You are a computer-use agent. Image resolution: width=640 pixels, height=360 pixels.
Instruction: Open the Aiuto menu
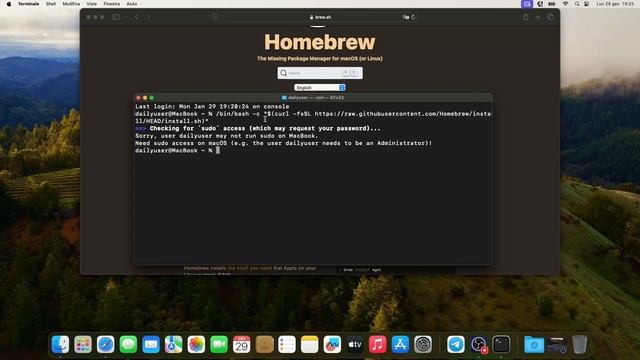132,4
